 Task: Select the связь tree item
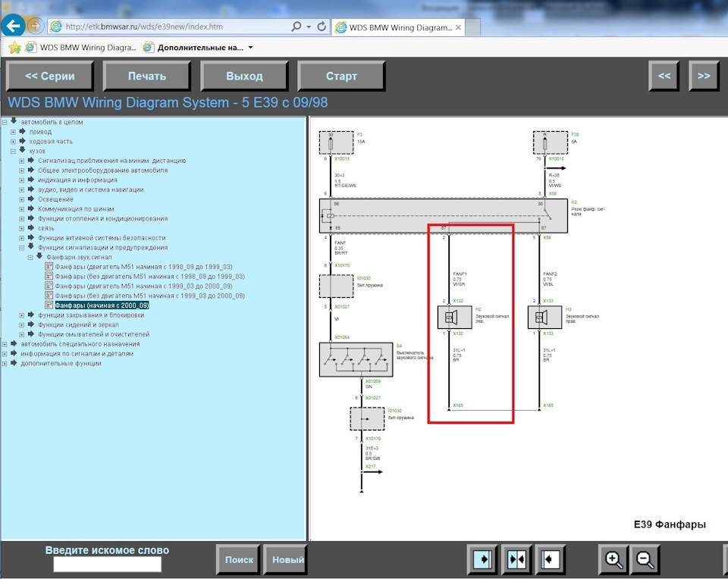tap(46, 228)
